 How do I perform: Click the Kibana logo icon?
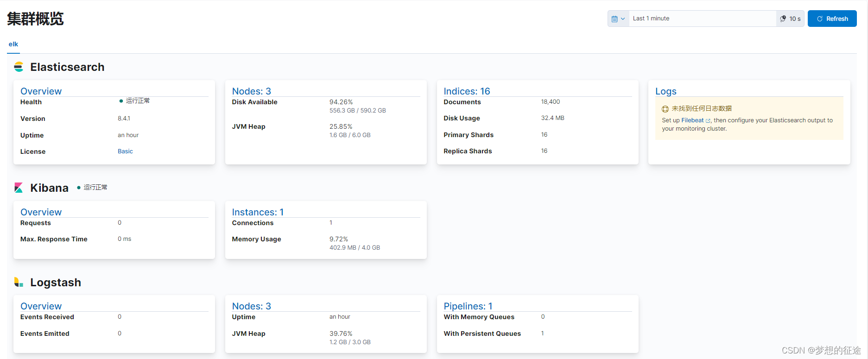[x=19, y=188]
